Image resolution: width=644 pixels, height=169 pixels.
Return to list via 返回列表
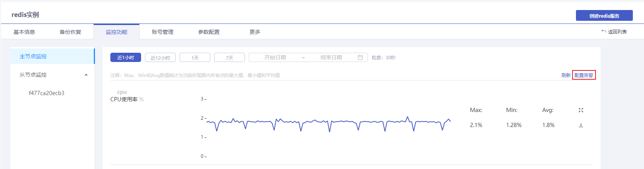pos(614,32)
